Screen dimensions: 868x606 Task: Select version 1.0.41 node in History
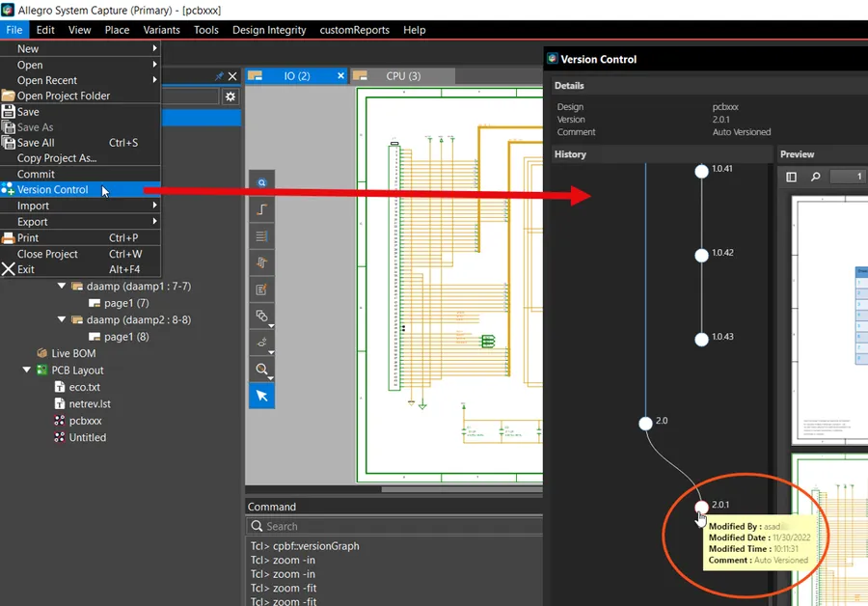pos(701,171)
